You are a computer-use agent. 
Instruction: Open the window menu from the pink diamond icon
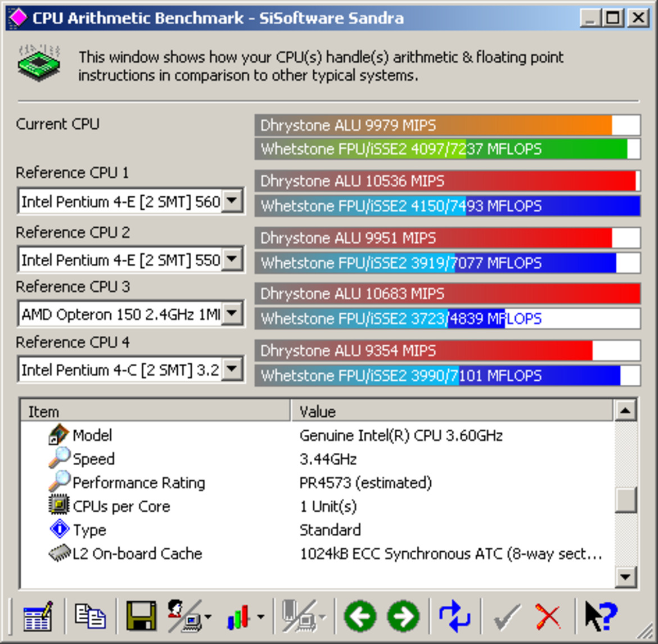pos(17,17)
